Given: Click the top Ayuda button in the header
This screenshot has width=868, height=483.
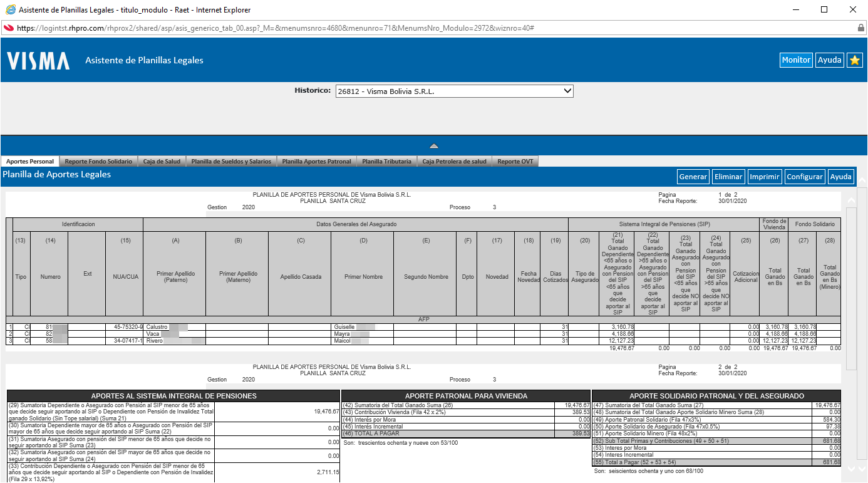Looking at the screenshot, I should tap(830, 60).
